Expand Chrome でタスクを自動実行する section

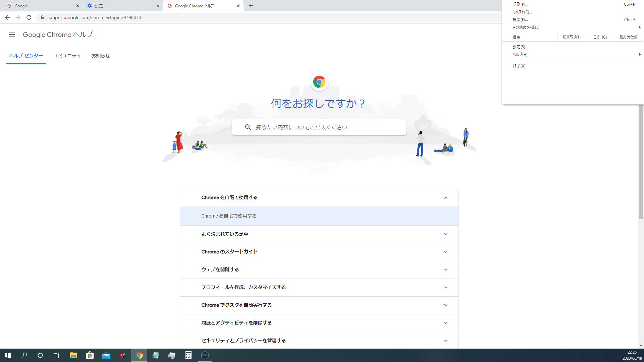pyautogui.click(x=319, y=305)
